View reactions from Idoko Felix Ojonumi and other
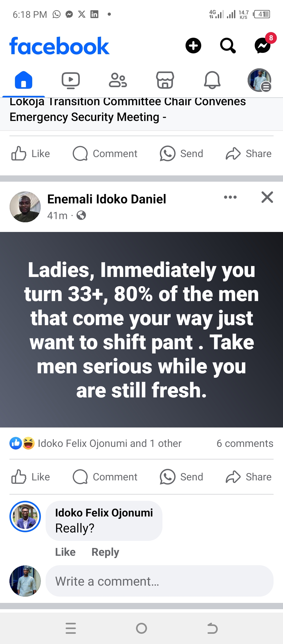 point(95,443)
